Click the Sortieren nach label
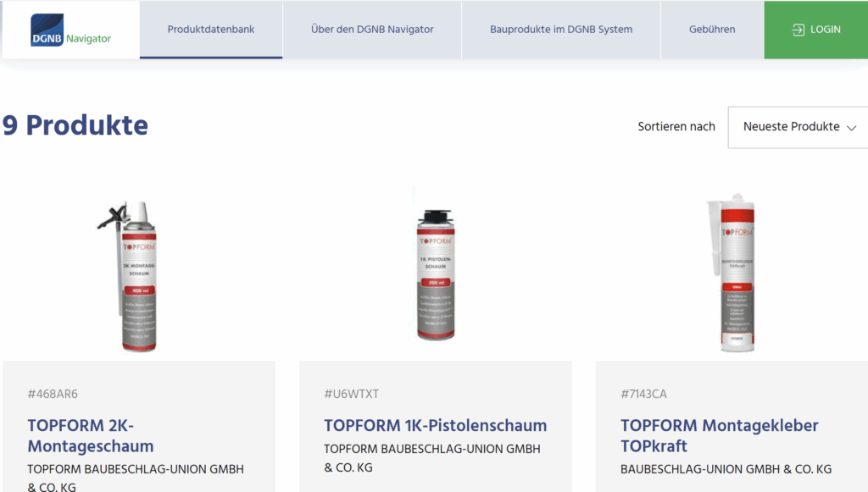Viewport: 868px width, 492px height. tap(676, 126)
